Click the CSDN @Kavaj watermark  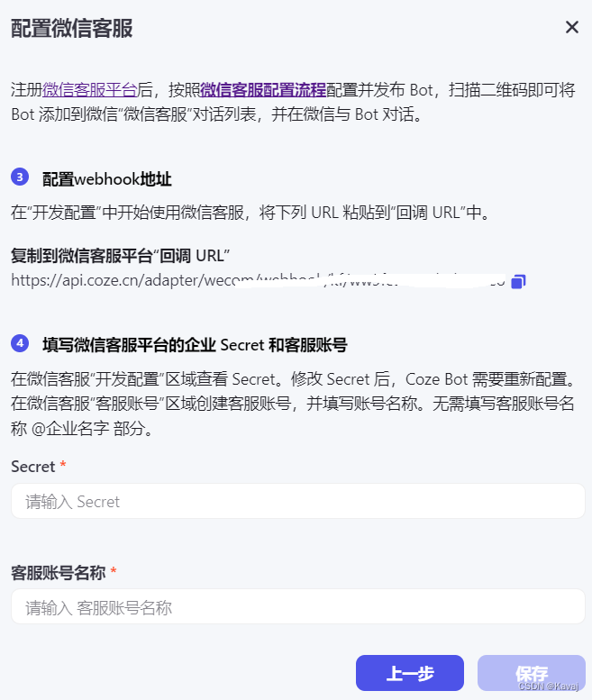pyautogui.click(x=548, y=686)
